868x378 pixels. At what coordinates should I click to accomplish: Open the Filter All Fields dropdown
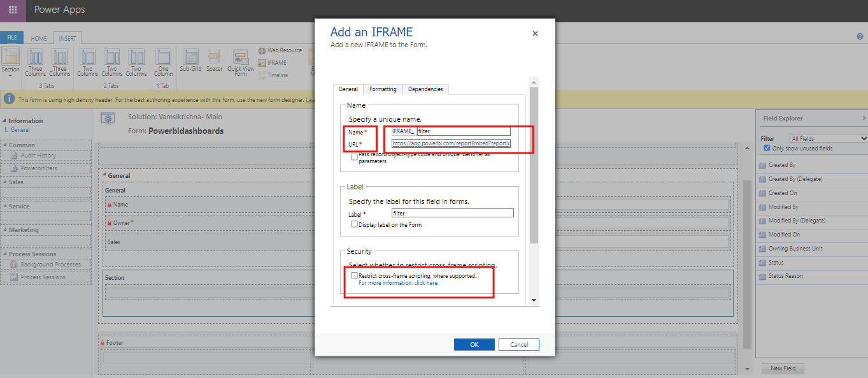[829, 138]
